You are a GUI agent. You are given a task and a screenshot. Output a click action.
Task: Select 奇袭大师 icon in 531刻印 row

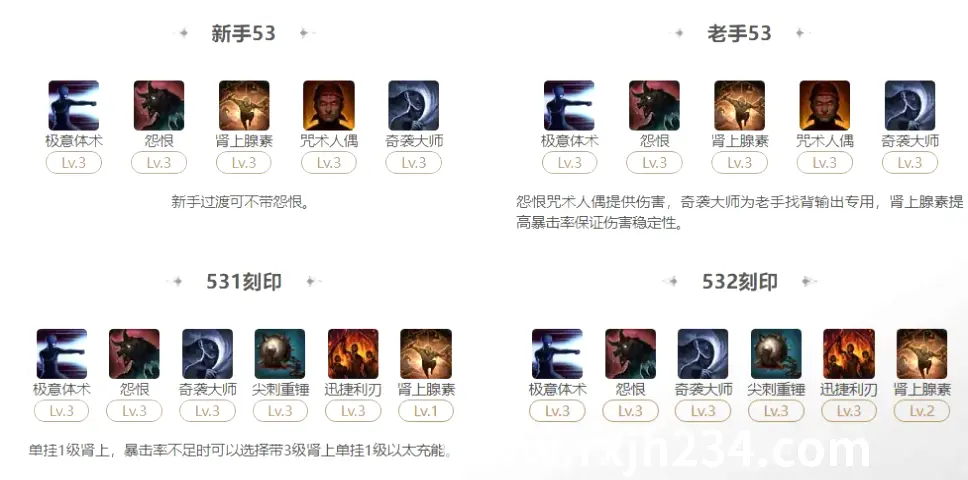[207, 354]
